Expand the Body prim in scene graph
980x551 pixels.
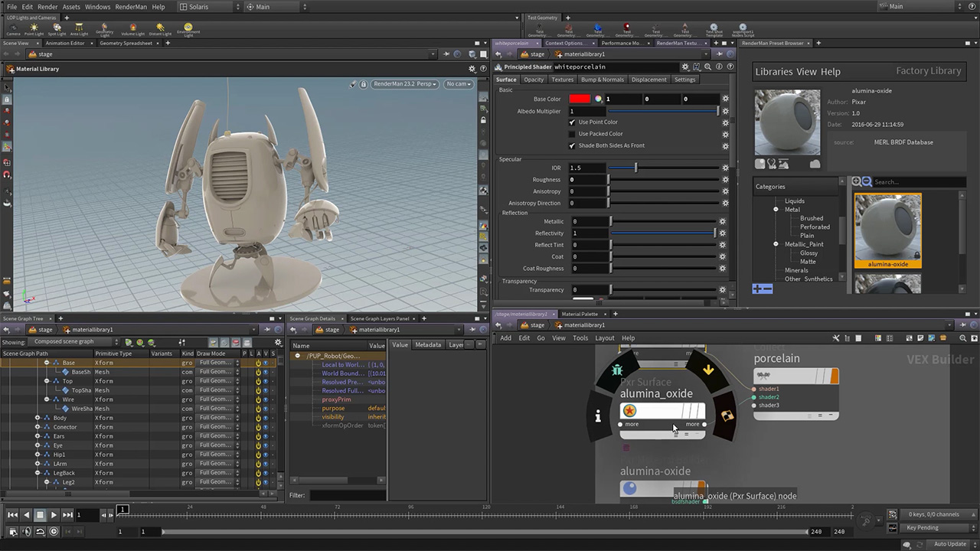point(38,418)
